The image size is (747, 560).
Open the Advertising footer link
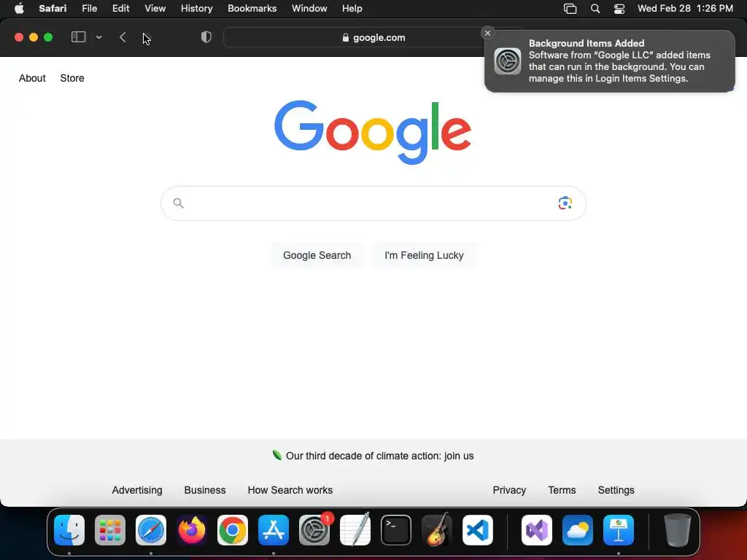point(137,490)
